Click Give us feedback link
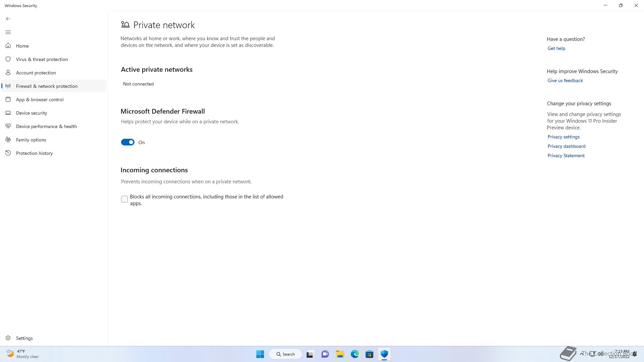 coord(565,80)
